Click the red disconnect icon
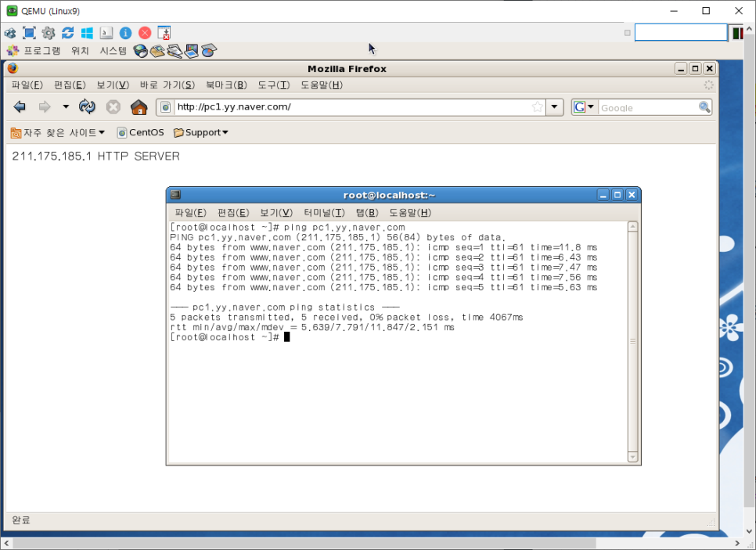756x550 pixels. [145, 33]
